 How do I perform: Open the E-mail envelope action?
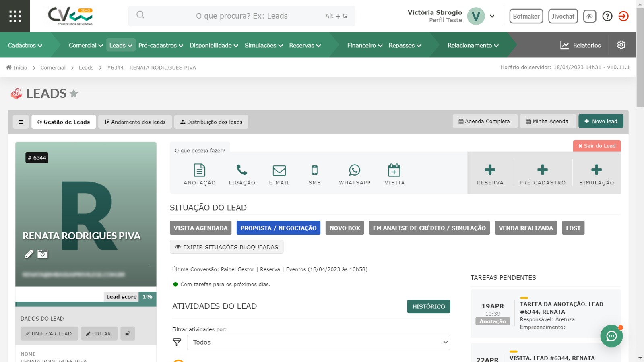279,170
